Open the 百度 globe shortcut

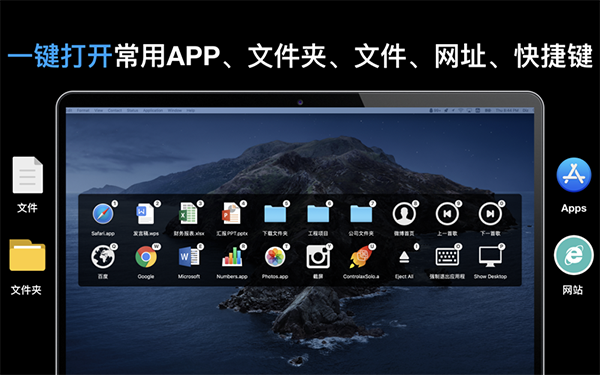pos(103,257)
